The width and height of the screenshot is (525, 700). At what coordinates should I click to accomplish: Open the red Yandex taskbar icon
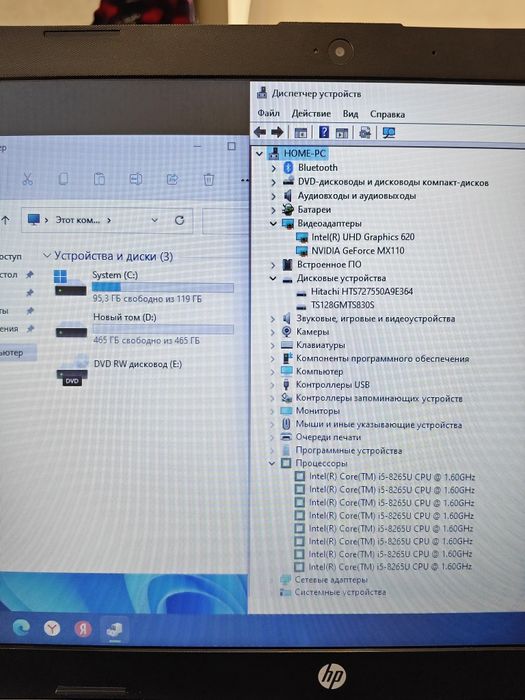point(83,629)
